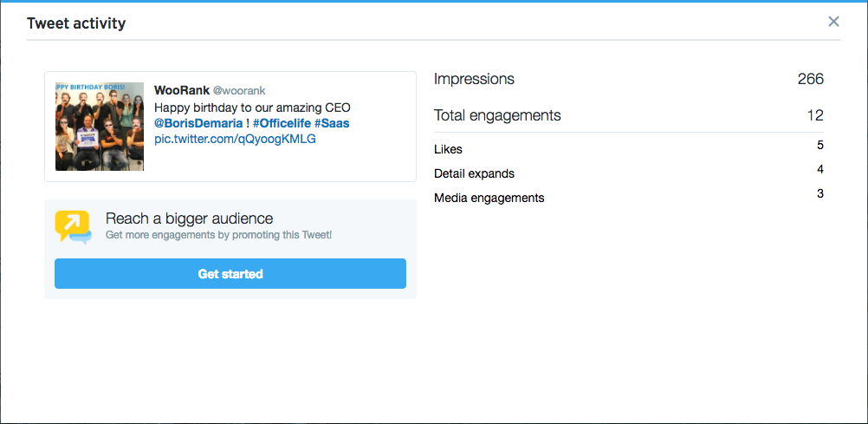Close the Tweet activity dialog
This screenshot has height=424, width=868.
[833, 22]
